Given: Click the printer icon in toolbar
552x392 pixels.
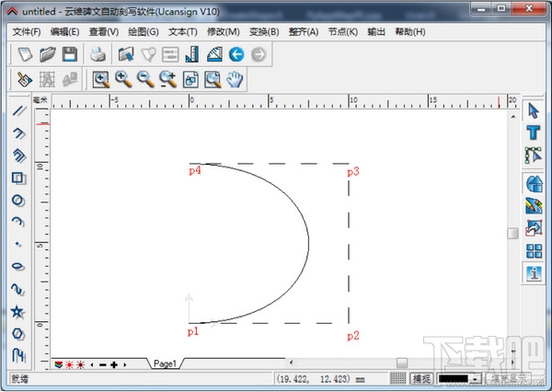Looking at the screenshot, I should (98, 55).
